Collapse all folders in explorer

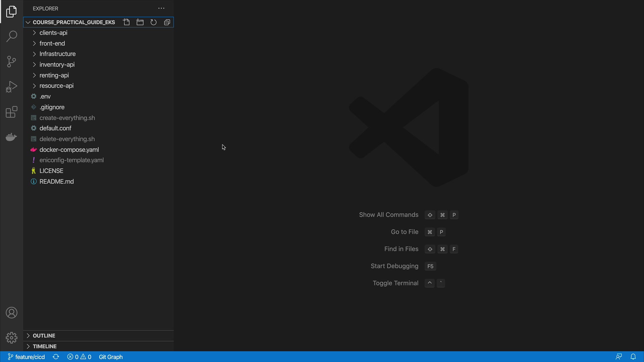click(x=167, y=22)
